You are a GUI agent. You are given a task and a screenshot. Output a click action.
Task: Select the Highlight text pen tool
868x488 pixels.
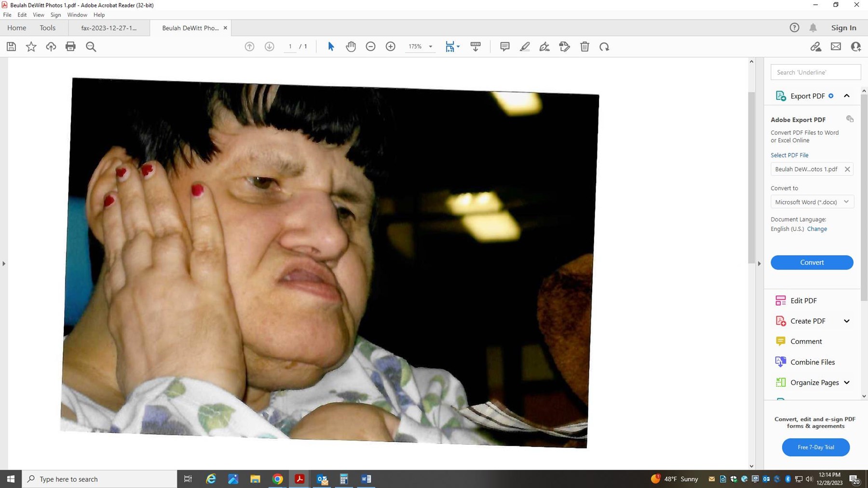click(525, 47)
